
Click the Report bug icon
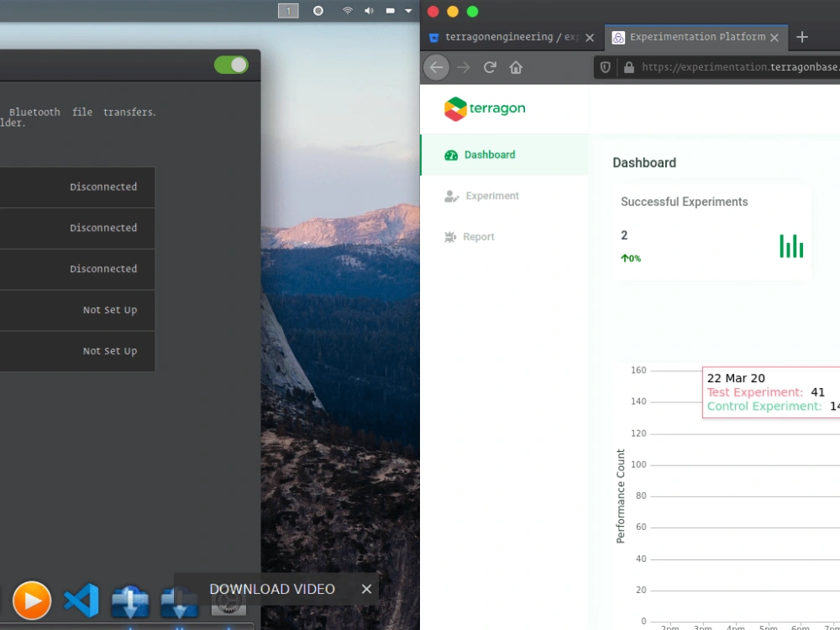point(450,238)
